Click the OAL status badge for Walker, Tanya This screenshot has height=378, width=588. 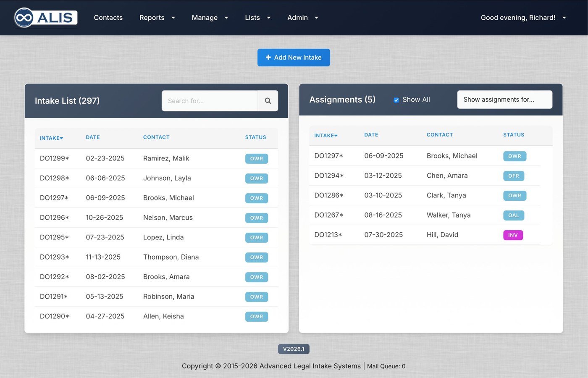point(513,215)
